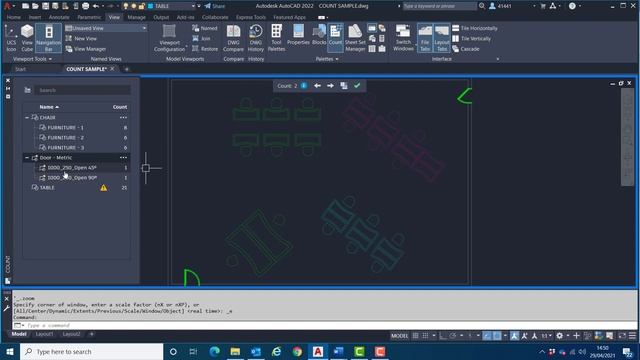
Task: Collapse the CHAIR tree group
Action: (x=27, y=118)
